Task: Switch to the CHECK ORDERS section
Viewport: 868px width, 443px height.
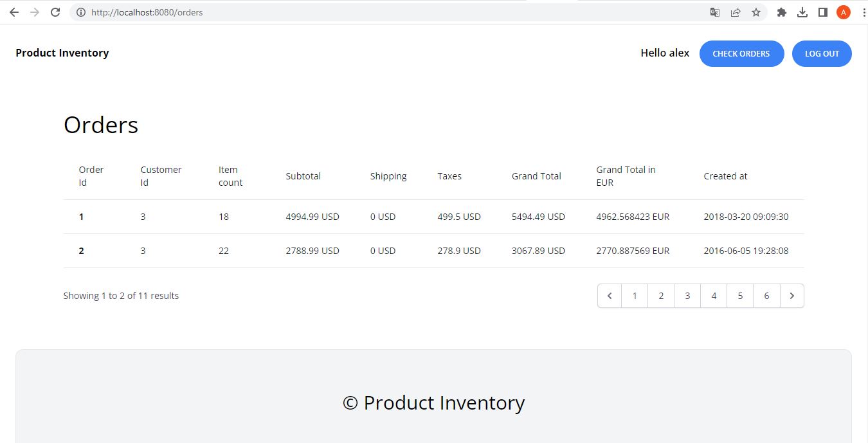Action: 741,53
